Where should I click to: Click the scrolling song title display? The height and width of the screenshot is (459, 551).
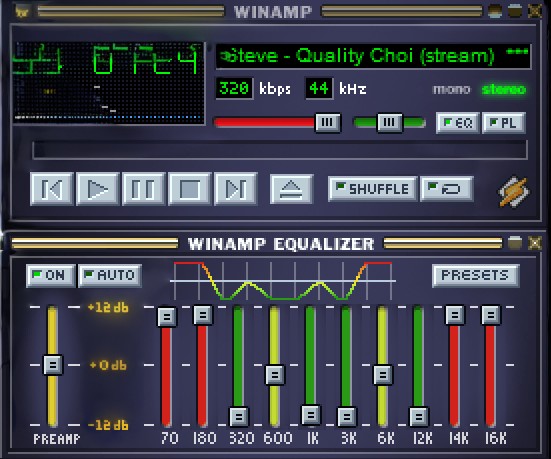(373, 56)
